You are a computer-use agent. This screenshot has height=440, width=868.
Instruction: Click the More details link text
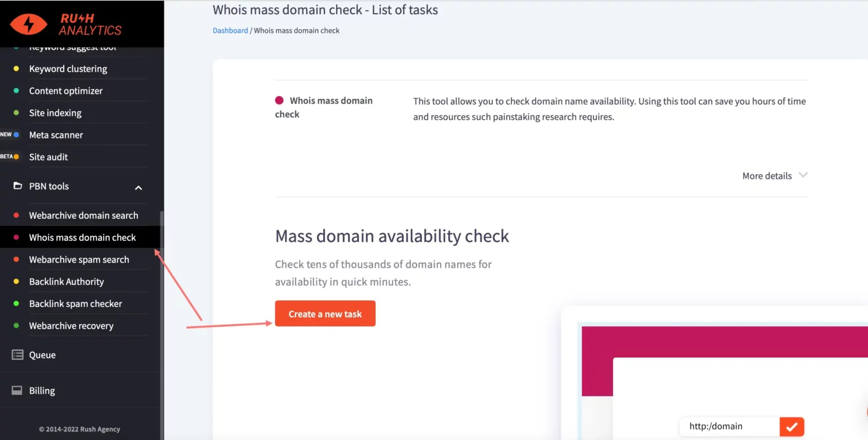point(767,175)
